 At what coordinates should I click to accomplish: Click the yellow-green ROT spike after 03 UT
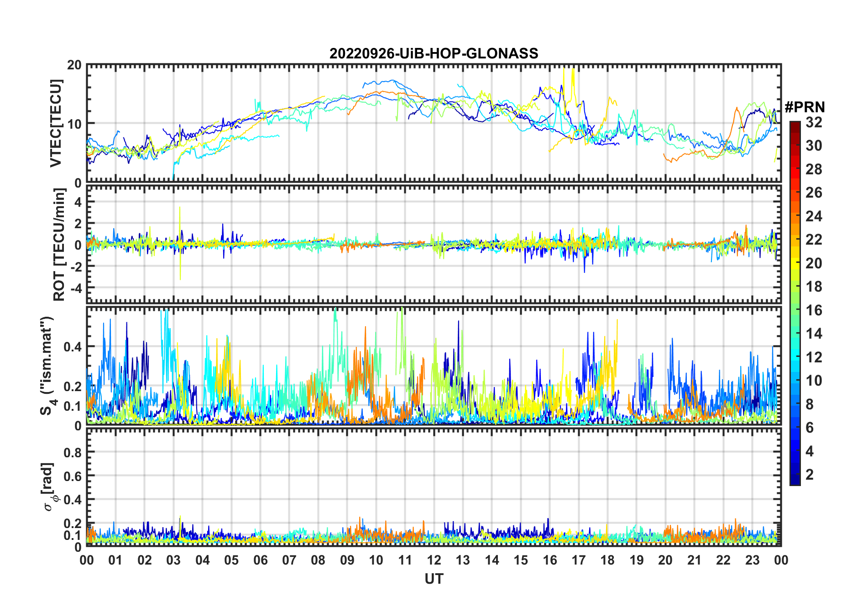click(180, 243)
